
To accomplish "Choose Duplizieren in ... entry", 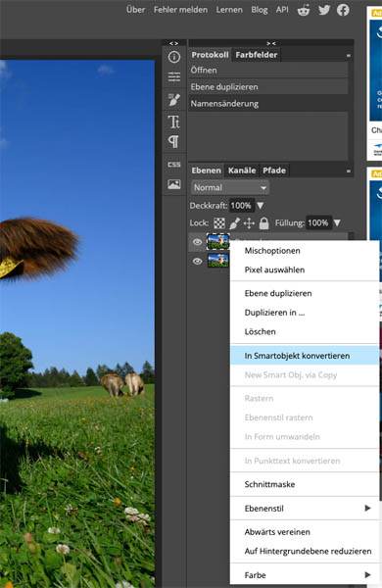I will pyautogui.click(x=305, y=313).
